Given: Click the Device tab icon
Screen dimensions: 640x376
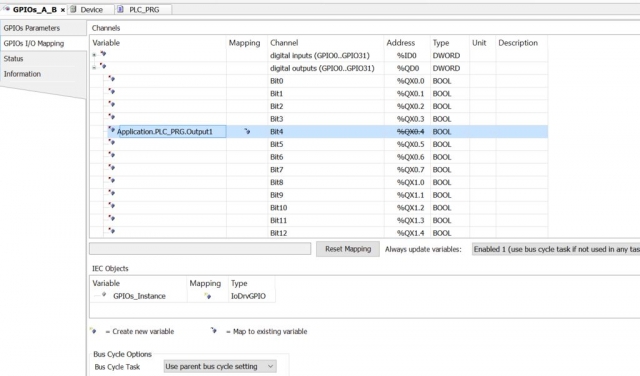Looking at the screenshot, I should tap(73, 9).
